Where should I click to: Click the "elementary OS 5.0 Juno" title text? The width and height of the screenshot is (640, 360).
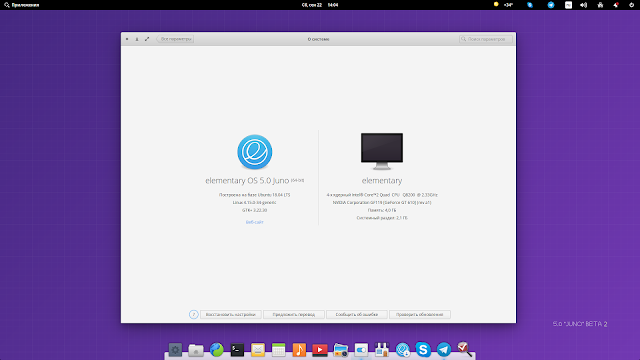(247, 180)
